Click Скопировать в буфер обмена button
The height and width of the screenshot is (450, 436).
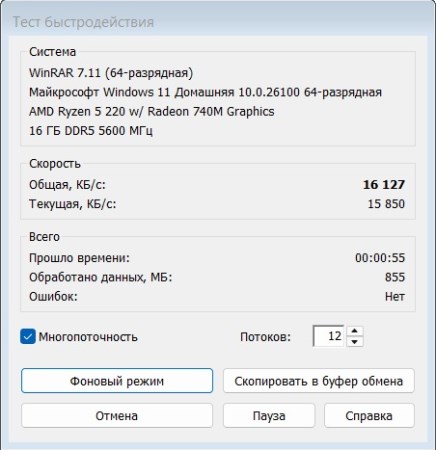click(x=319, y=381)
